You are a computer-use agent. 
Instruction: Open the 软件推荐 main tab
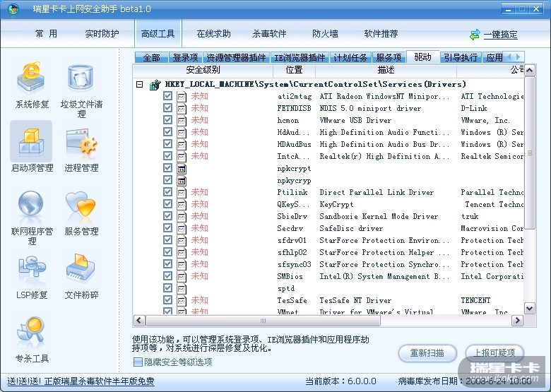381,34
